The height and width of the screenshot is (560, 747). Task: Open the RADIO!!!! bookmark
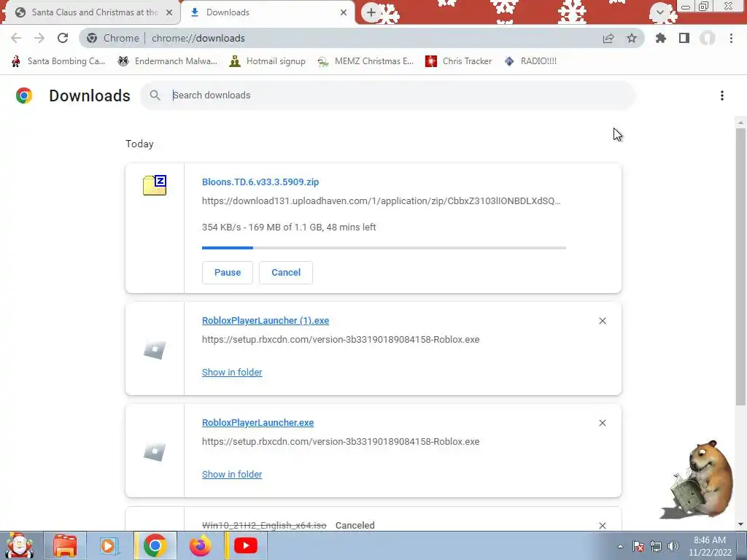pyautogui.click(x=530, y=61)
